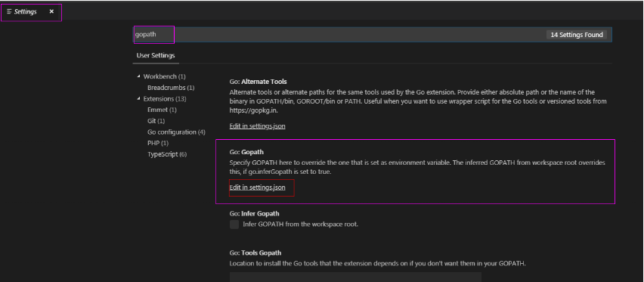Close the Settings tab
The height and width of the screenshot is (282, 644).
[51, 11]
